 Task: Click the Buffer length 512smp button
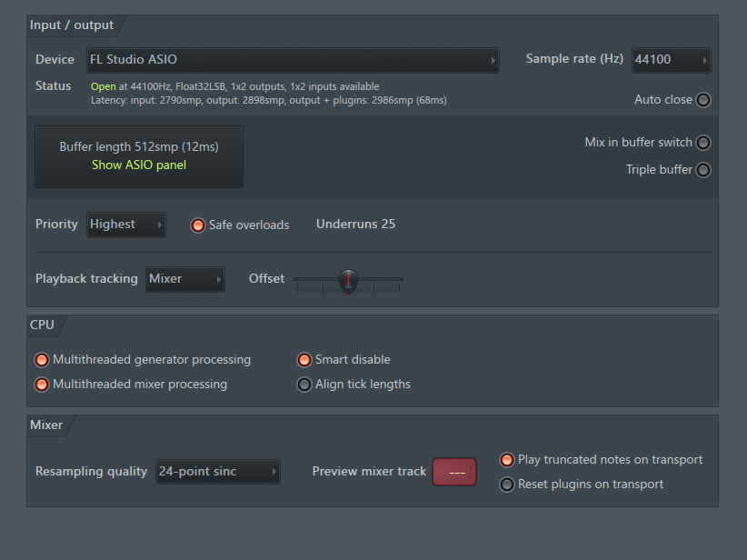pos(139,156)
